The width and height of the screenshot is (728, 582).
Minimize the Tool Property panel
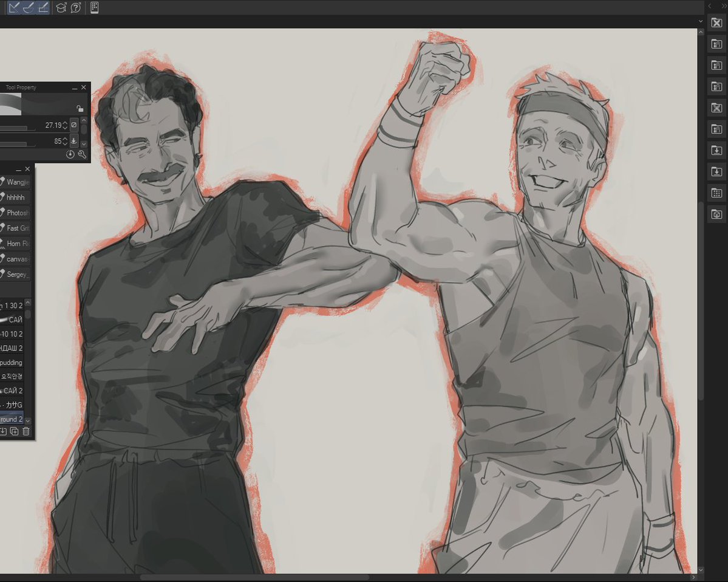74,87
